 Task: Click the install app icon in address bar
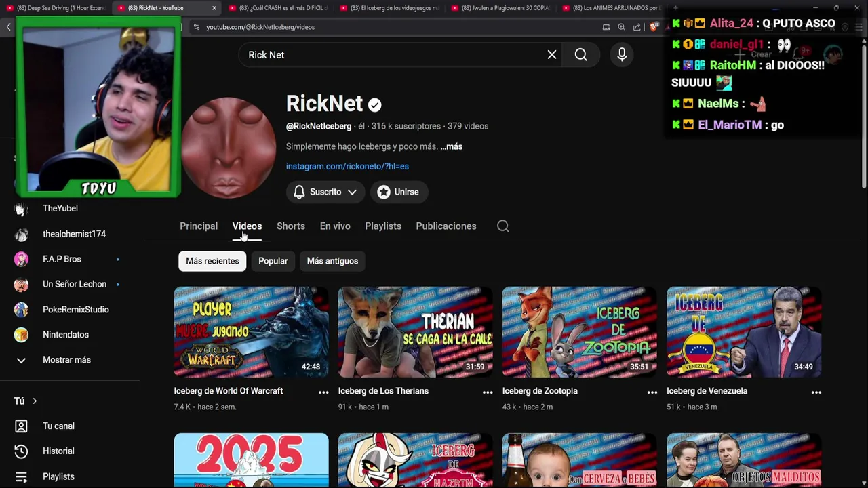[606, 27]
